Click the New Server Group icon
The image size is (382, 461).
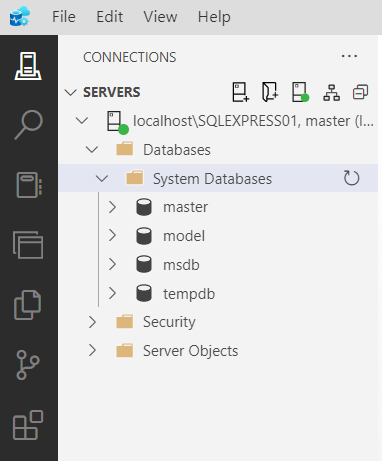pos(270,92)
